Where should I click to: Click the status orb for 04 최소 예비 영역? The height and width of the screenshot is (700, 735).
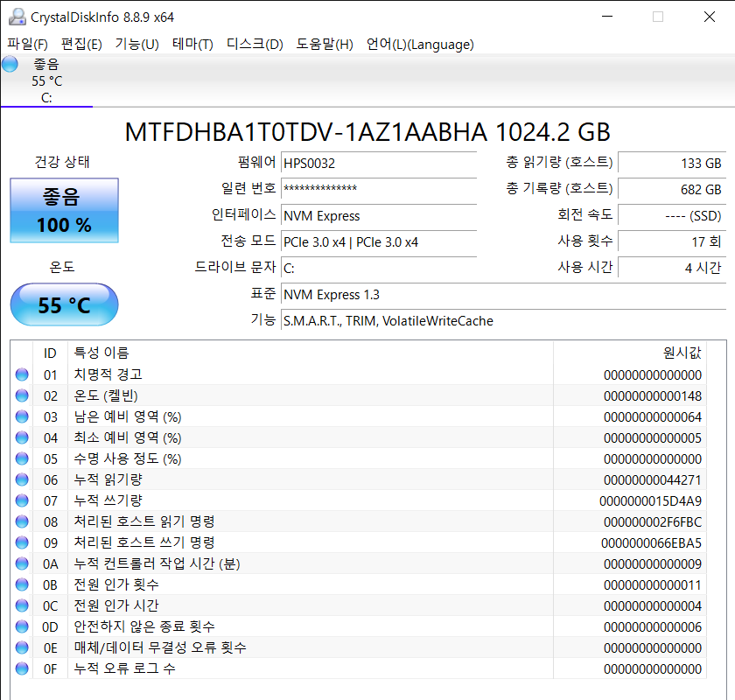point(22,437)
